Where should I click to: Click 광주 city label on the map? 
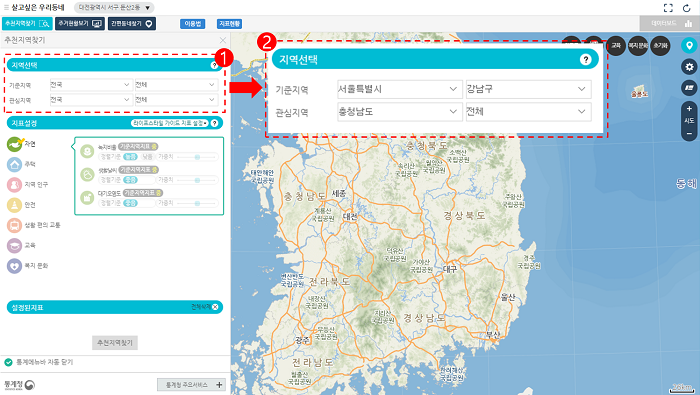coord(302,340)
